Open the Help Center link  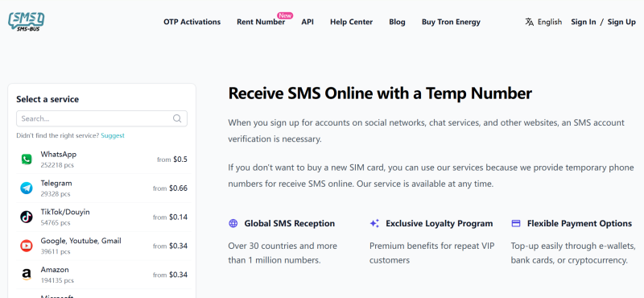click(352, 23)
